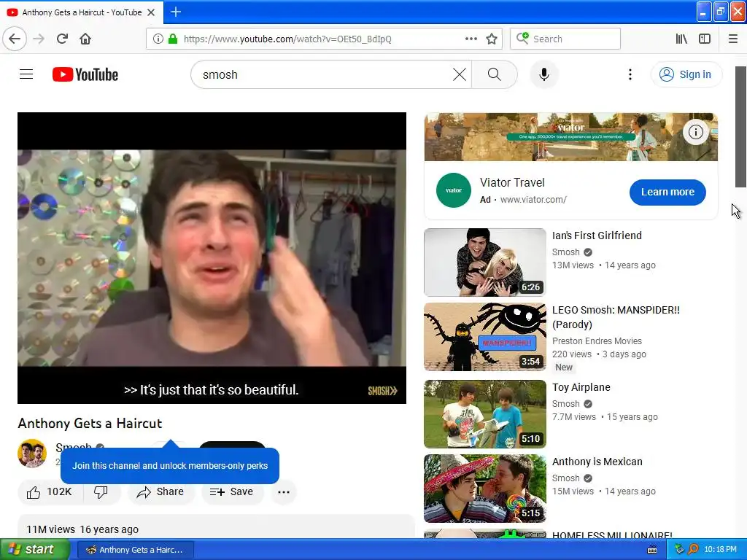Click the Firefox Search box
Image resolution: width=747 pixels, height=560 pixels.
click(565, 39)
